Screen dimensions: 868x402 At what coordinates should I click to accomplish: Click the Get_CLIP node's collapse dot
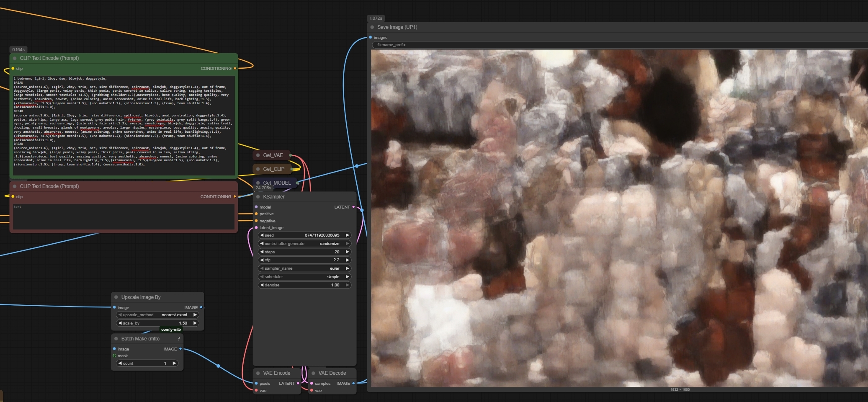[258, 169]
